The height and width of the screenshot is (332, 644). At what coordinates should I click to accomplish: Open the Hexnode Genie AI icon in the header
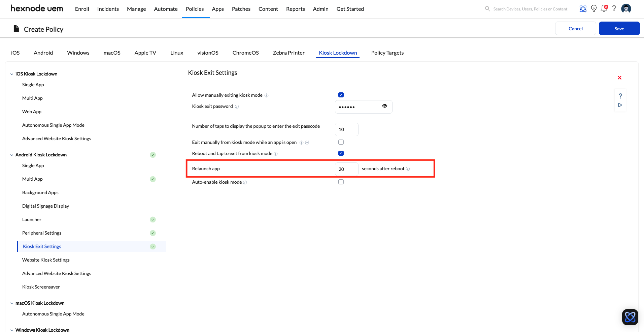pos(583,9)
